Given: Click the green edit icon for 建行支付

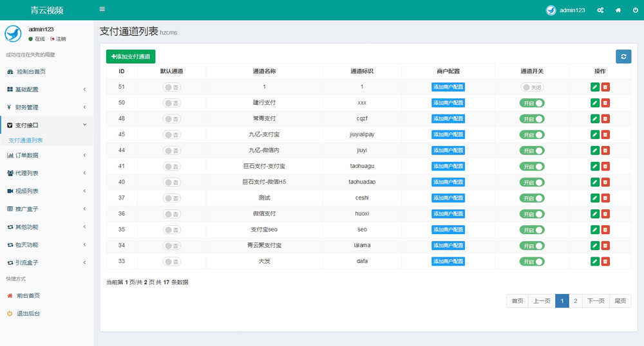Looking at the screenshot, I should (x=595, y=103).
